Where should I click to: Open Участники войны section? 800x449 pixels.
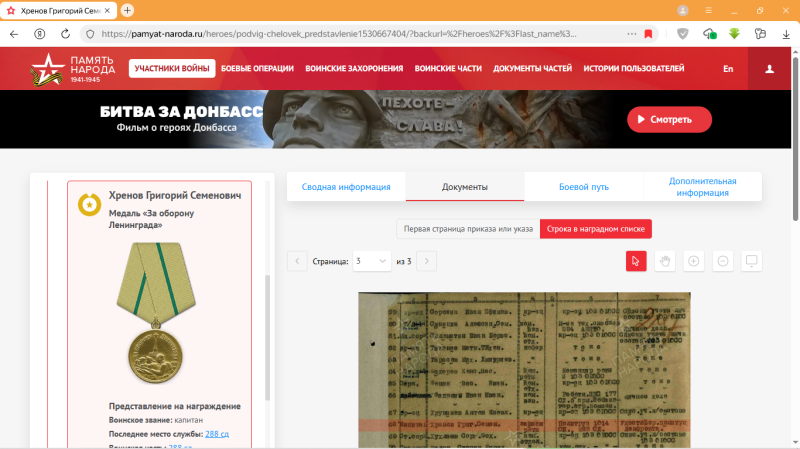click(x=172, y=68)
